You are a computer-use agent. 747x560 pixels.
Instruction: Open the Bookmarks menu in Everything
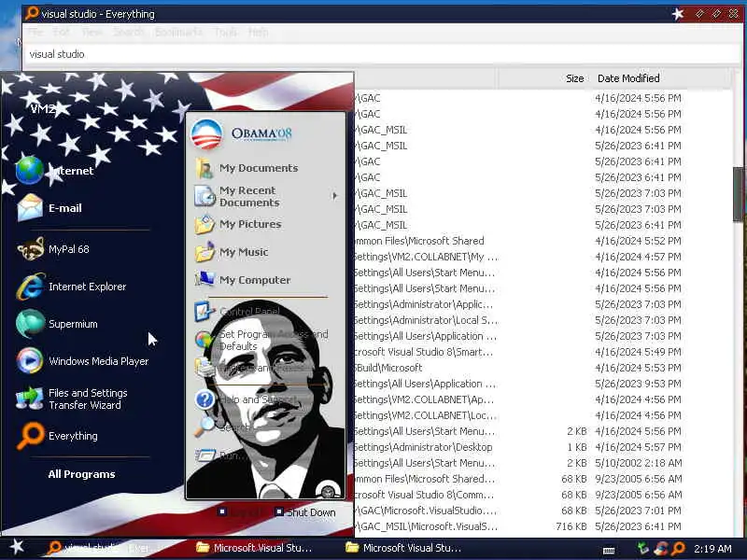pyautogui.click(x=178, y=32)
